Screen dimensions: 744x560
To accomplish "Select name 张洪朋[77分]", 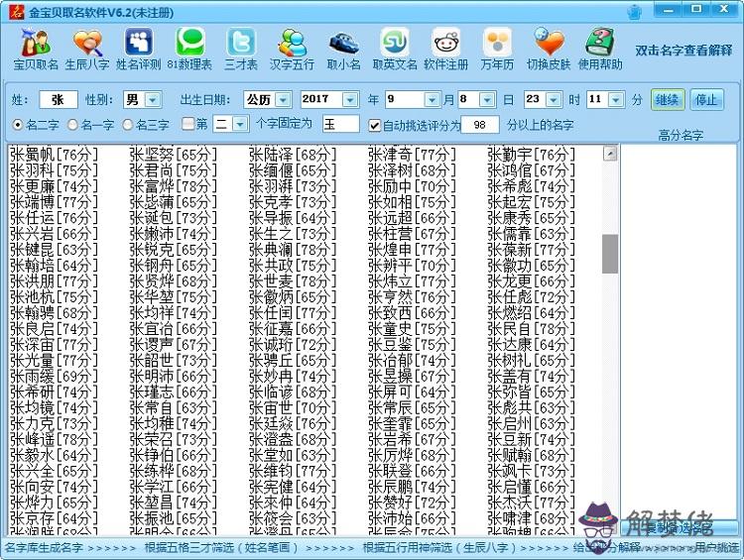I will coord(54,281).
